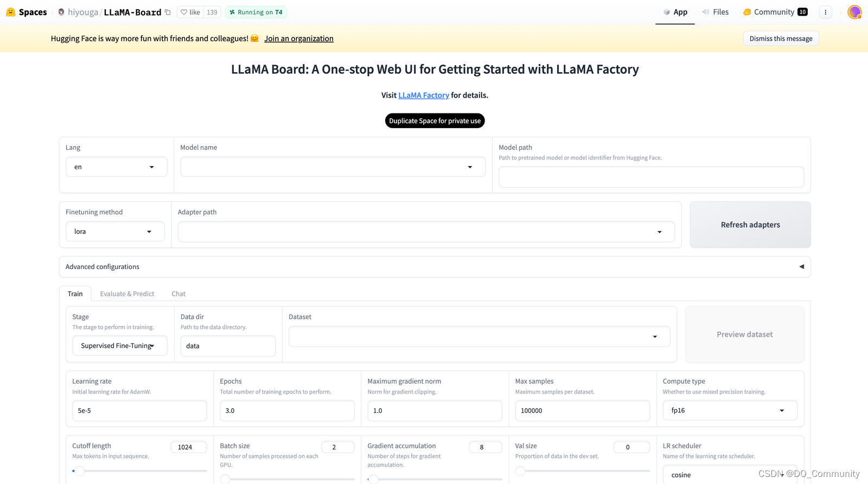Click the Refresh adapters button

[x=750, y=225]
